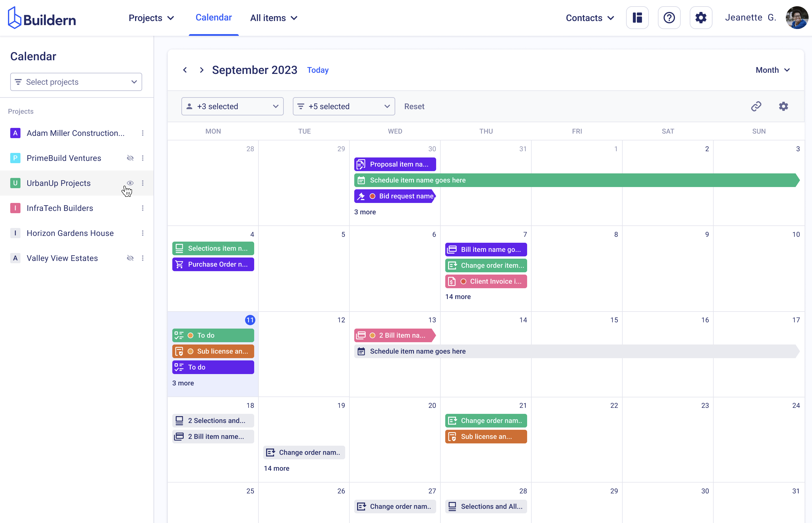Viewport: 812px width, 523px height.
Task: Expand the Contacts menu
Action: click(x=590, y=18)
